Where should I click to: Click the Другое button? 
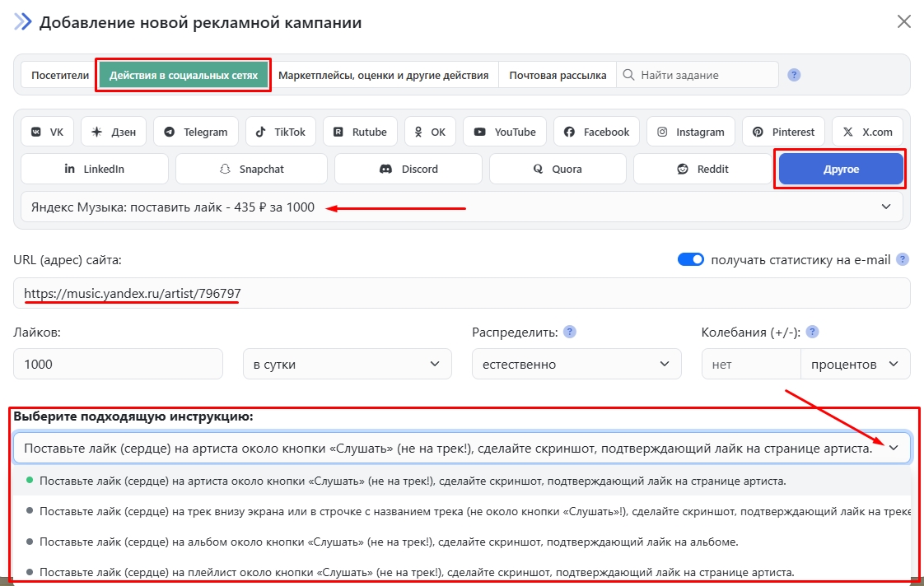click(x=841, y=169)
